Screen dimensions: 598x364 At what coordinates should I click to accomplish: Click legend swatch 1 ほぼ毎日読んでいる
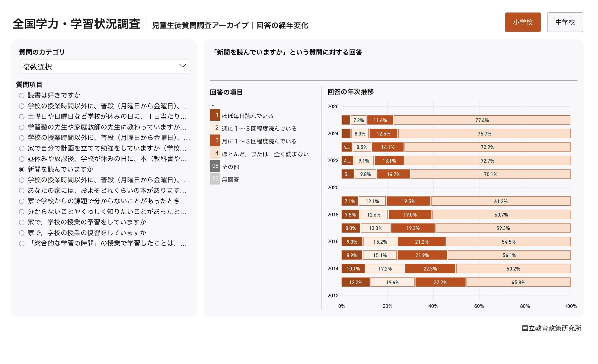[215, 115]
